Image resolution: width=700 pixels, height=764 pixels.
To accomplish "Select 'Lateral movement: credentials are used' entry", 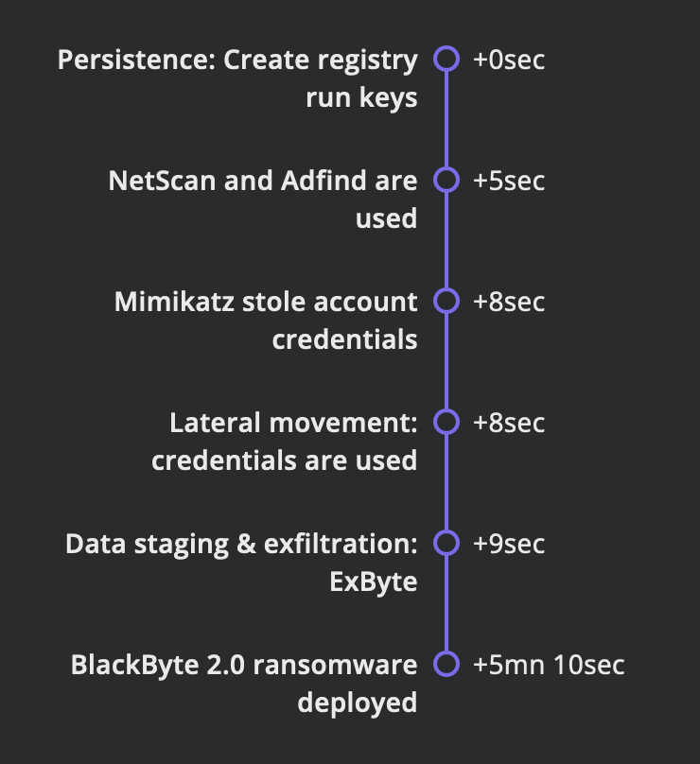I will (x=284, y=442).
